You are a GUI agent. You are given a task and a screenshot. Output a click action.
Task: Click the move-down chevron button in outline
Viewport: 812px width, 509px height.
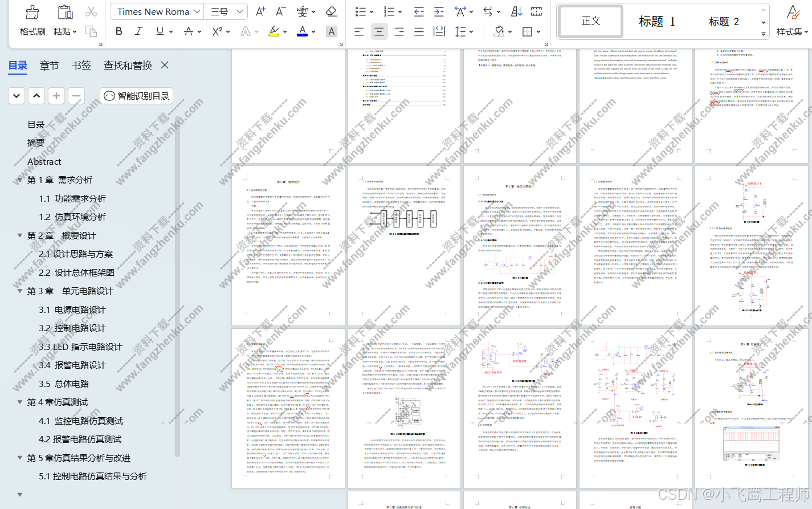point(17,96)
